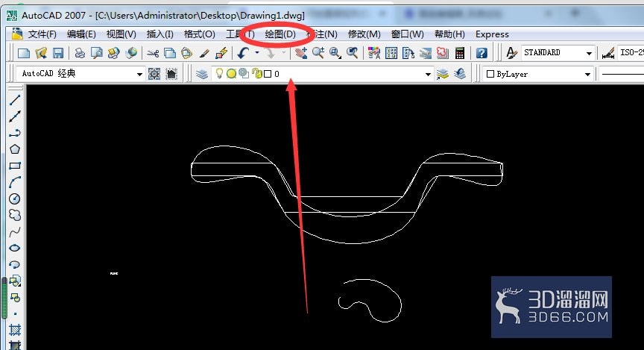Viewport: 644px width, 350px height.
Task: Click the Zoom Previous icon
Action: point(353,53)
